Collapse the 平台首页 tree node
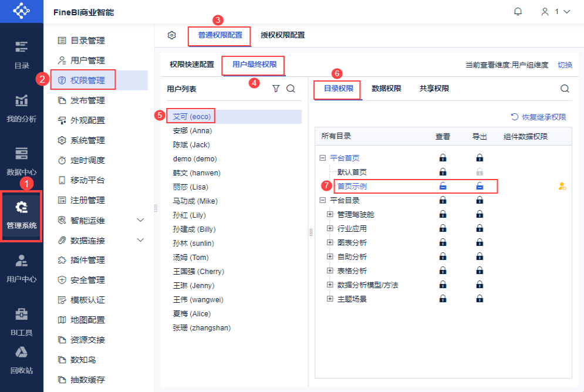584x392 pixels. click(323, 158)
